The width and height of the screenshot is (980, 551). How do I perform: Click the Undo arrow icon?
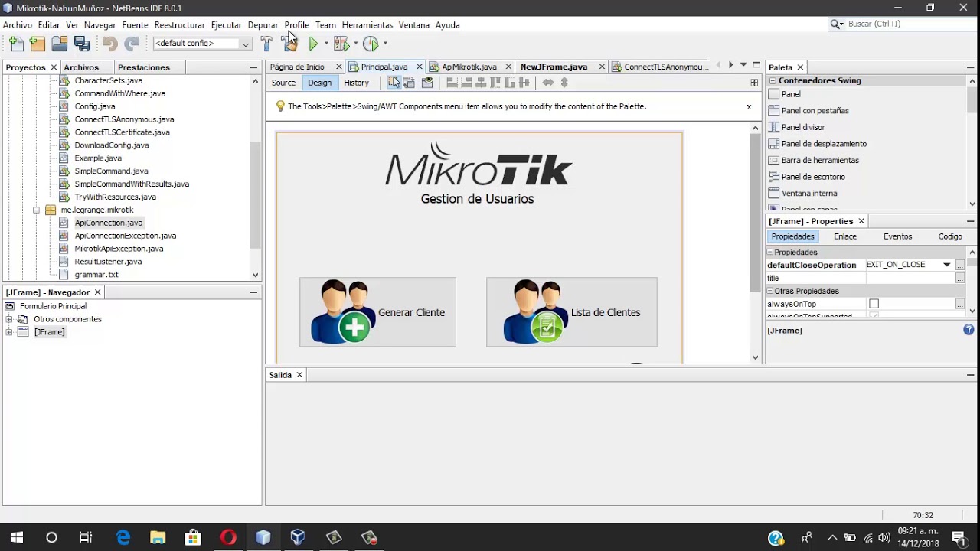pos(110,44)
